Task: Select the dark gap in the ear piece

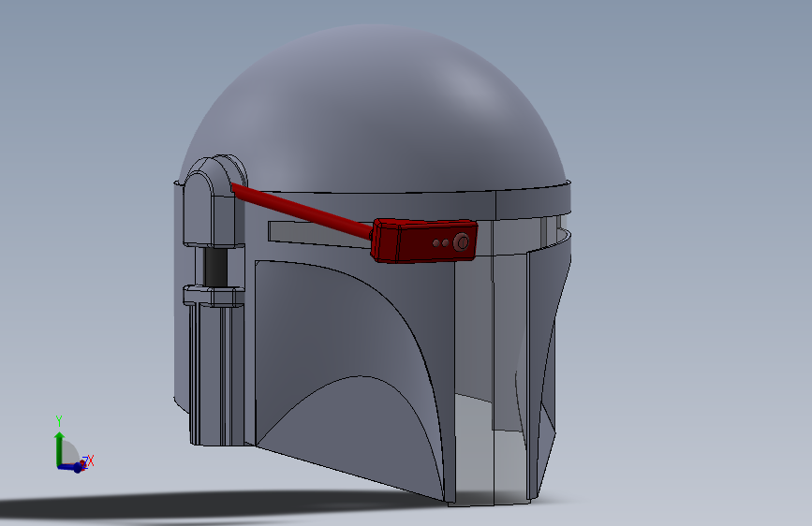Action: pos(215,267)
